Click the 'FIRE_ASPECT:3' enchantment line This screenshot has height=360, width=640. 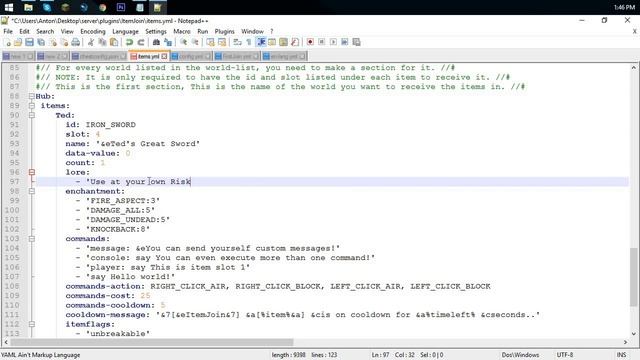[x=118, y=201]
